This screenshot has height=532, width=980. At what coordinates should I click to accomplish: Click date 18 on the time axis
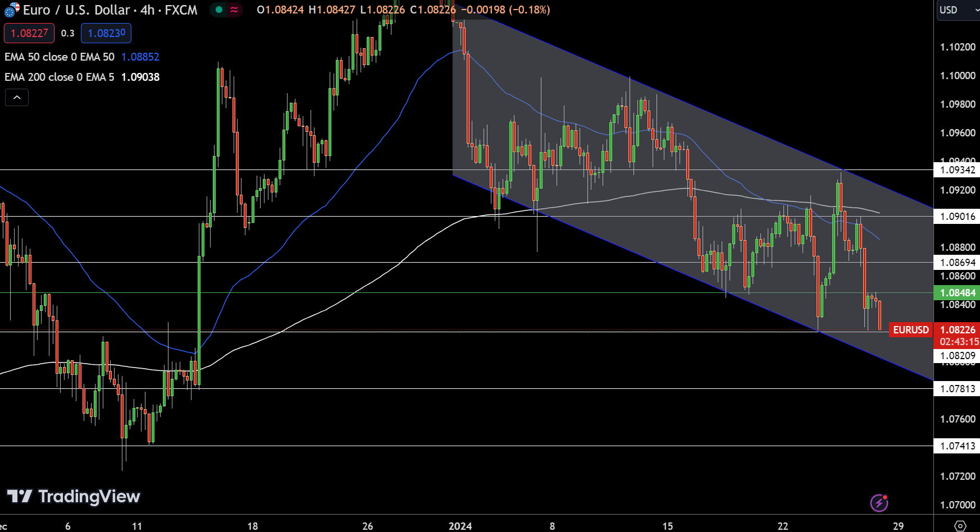253,526
